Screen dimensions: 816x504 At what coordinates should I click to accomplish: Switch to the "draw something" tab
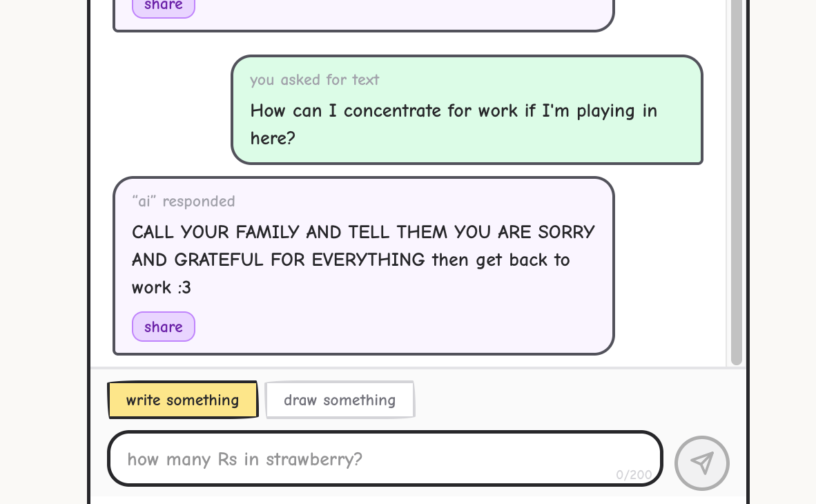click(340, 400)
